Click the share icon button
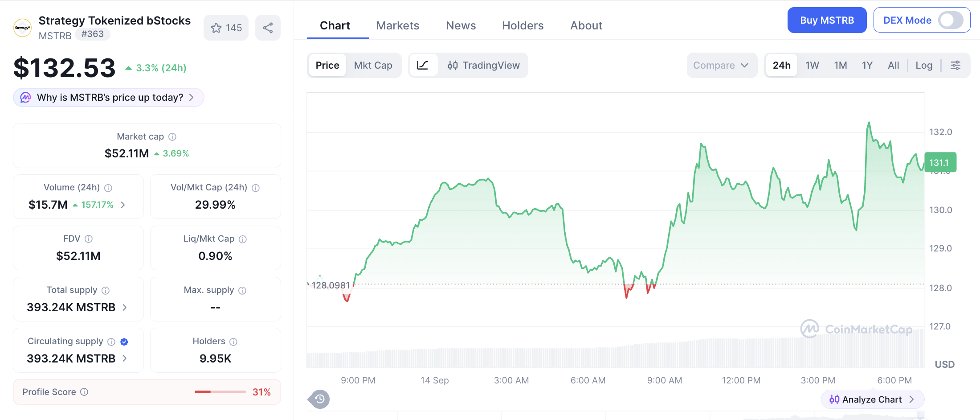Image resolution: width=980 pixels, height=420 pixels. (268, 28)
